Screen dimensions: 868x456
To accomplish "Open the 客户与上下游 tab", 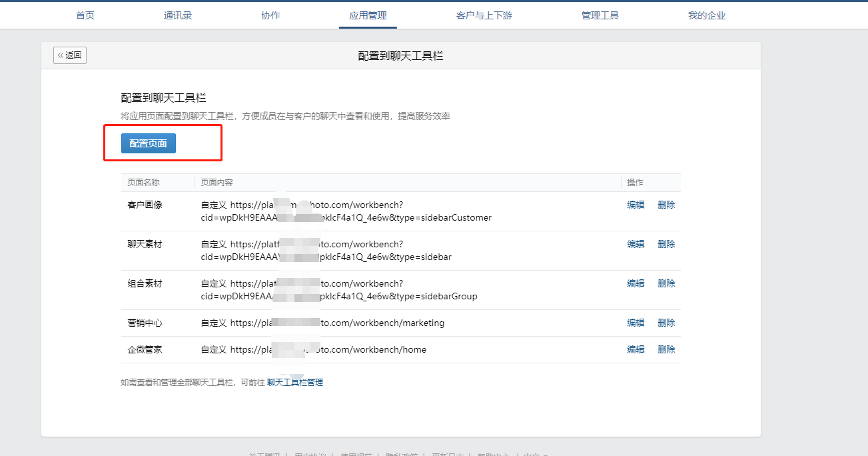I will coord(484,15).
